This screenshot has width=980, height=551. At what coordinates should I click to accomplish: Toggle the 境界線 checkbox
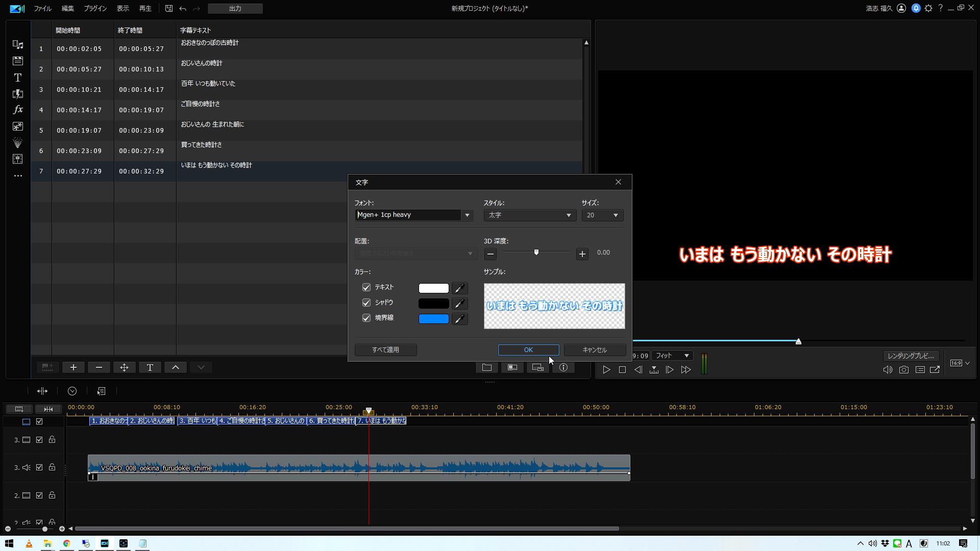tap(366, 318)
